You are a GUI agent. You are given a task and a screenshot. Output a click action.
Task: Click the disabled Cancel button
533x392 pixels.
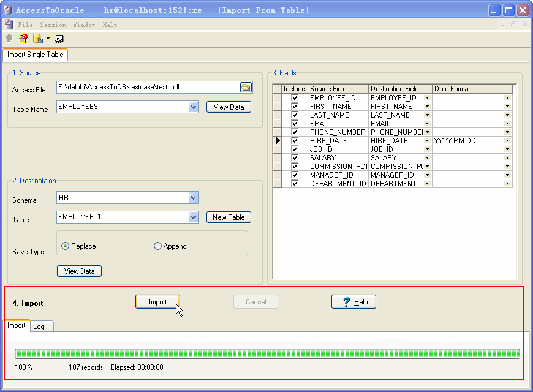pyautogui.click(x=255, y=302)
